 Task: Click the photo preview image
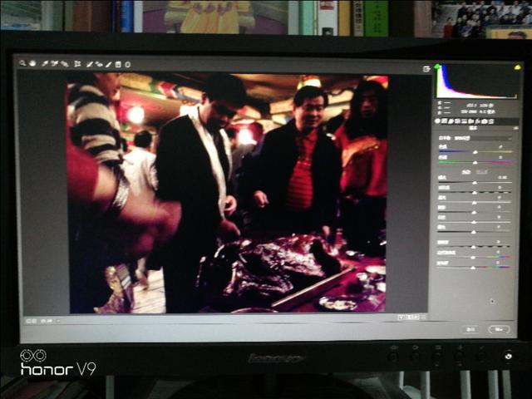(x=227, y=193)
